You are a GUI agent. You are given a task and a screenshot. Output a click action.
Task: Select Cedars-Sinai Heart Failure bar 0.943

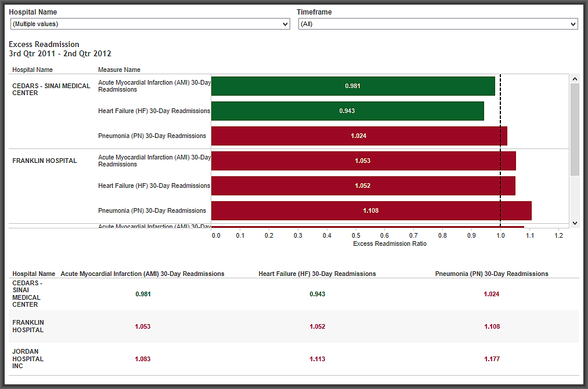point(348,111)
